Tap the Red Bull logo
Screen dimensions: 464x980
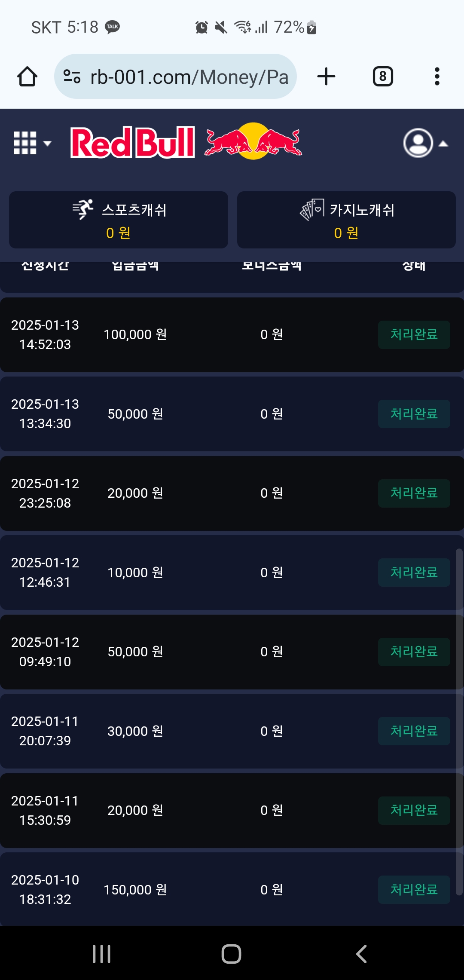tap(186, 142)
